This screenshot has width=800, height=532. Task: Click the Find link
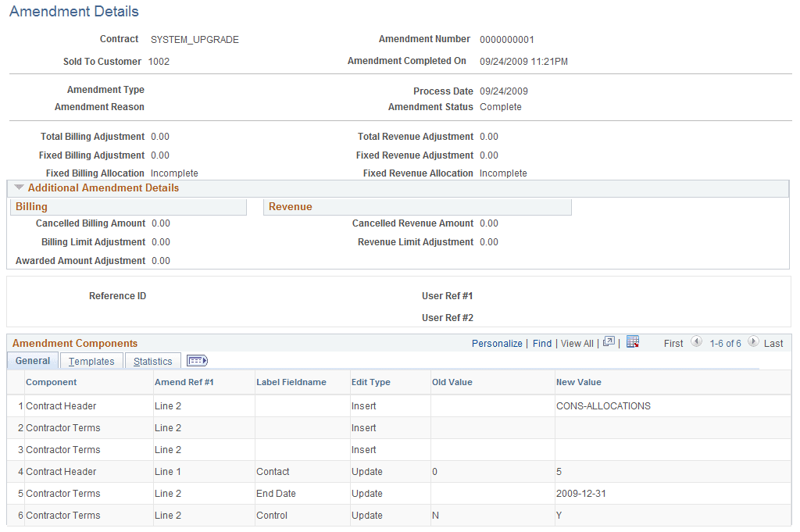click(541, 342)
